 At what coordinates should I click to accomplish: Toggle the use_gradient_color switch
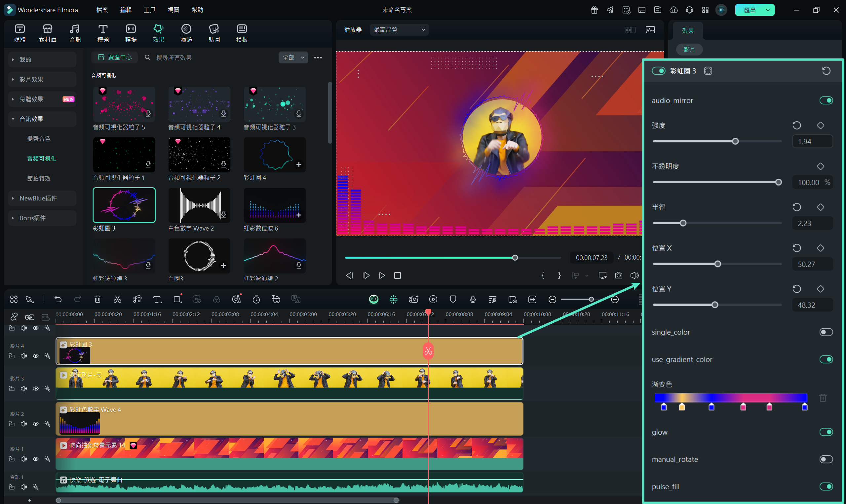(826, 359)
